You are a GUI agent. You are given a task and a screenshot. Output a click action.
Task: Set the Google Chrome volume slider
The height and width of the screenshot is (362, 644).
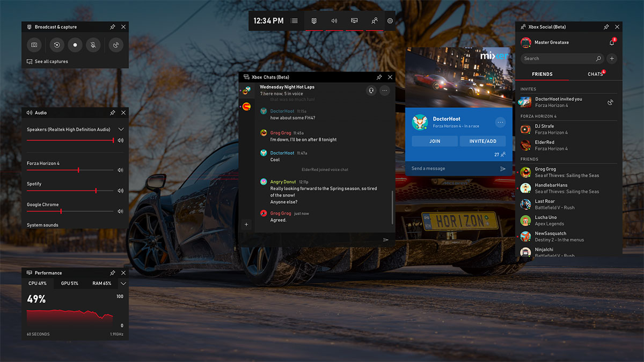(70, 211)
